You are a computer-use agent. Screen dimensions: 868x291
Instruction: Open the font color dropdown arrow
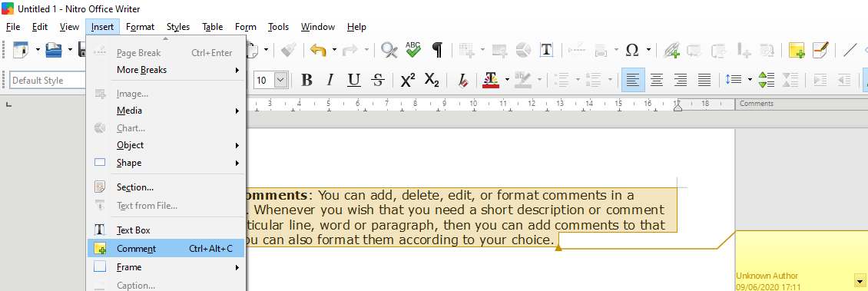coord(506,80)
